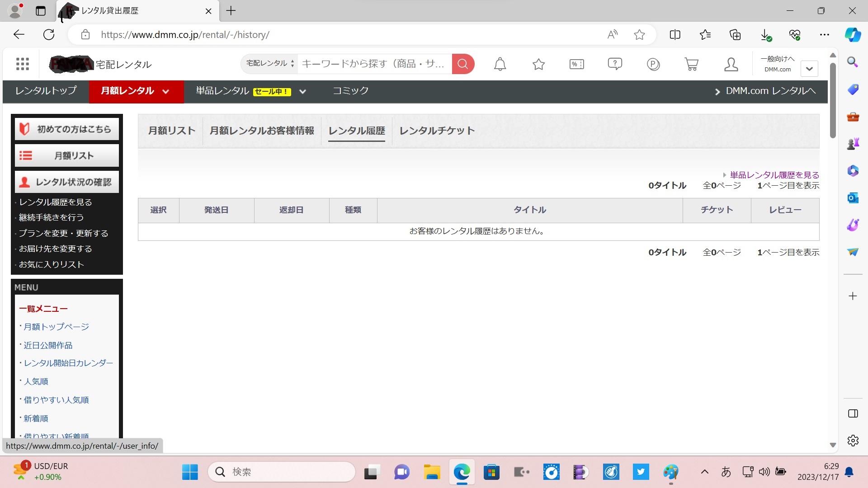This screenshot has height=488, width=868.
Task: Switch to the レンタルチケット tab
Action: [436, 131]
